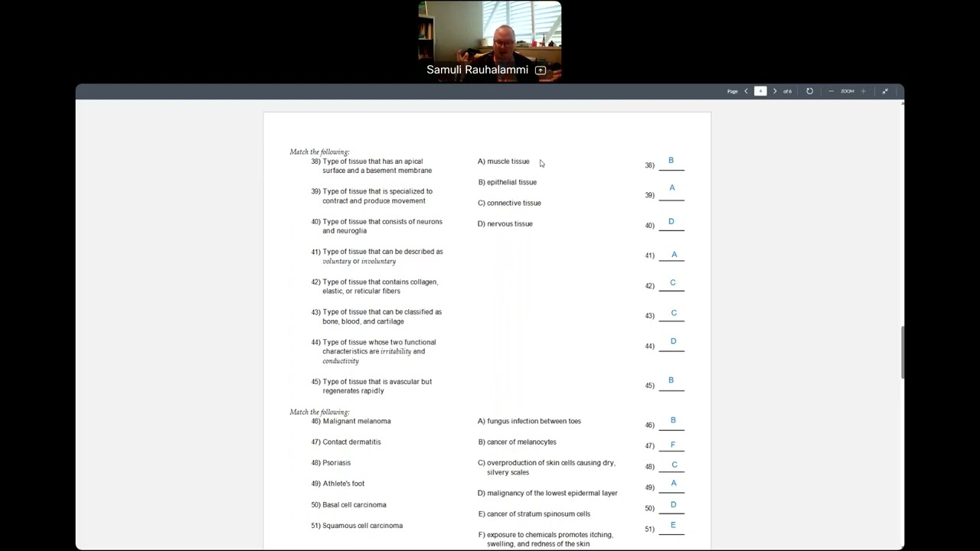
Task: Click answer blank 41 showing A
Action: pos(671,256)
